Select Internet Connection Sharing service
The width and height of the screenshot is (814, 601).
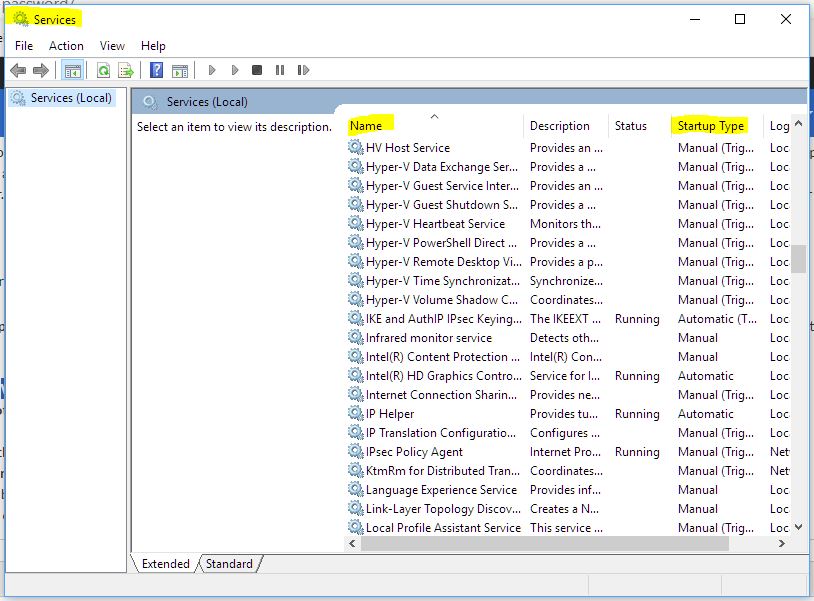pos(568,395)
